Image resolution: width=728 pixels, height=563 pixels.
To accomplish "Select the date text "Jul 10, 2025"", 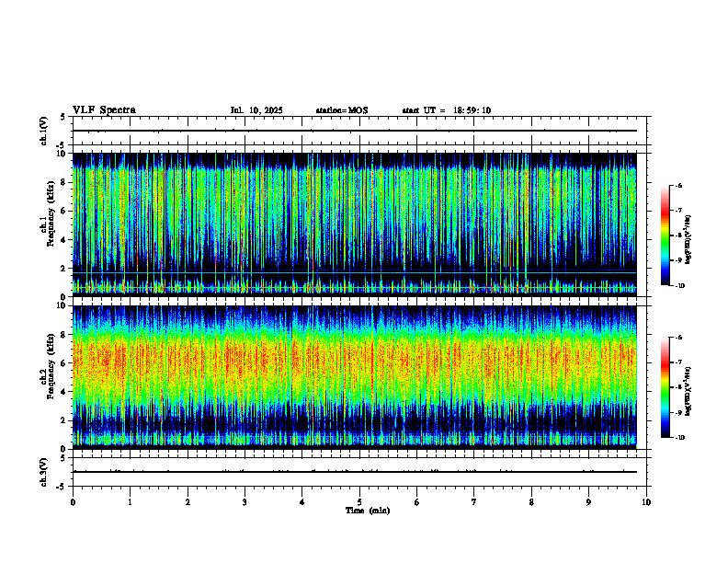I will pyautogui.click(x=256, y=110).
